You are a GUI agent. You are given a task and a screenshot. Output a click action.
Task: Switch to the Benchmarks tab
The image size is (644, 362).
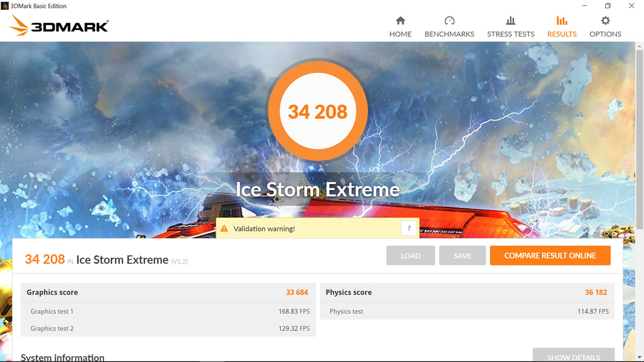pos(449,27)
